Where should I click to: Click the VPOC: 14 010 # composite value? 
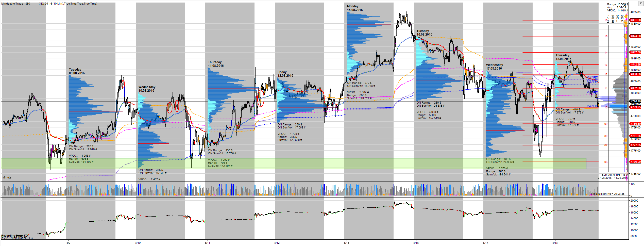click(x=618, y=10)
